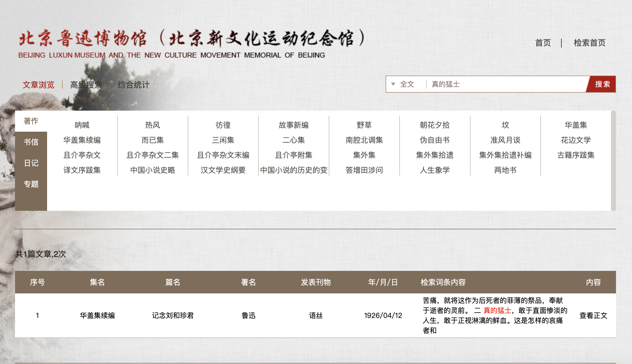This screenshot has height=364, width=632.
Task: Click 查看正文 in the result row
Action: pyautogui.click(x=593, y=315)
